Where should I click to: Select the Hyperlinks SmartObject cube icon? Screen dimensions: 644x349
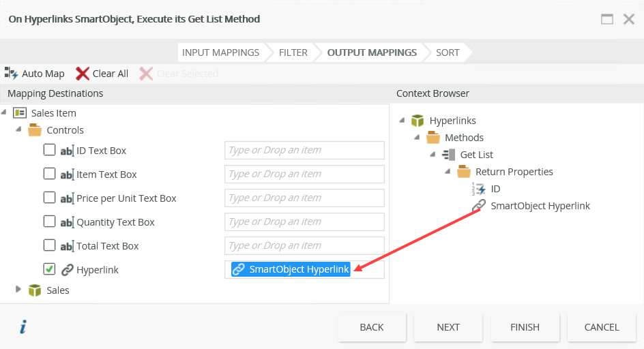tap(418, 121)
